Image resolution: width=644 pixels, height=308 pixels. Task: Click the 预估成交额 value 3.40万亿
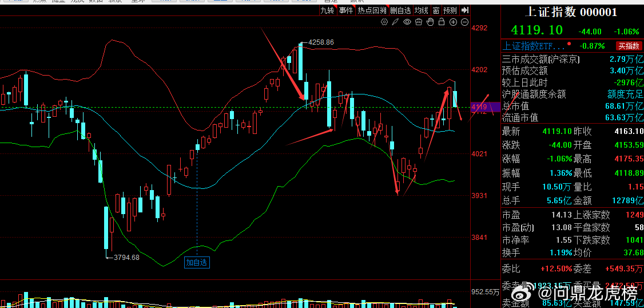coord(626,71)
